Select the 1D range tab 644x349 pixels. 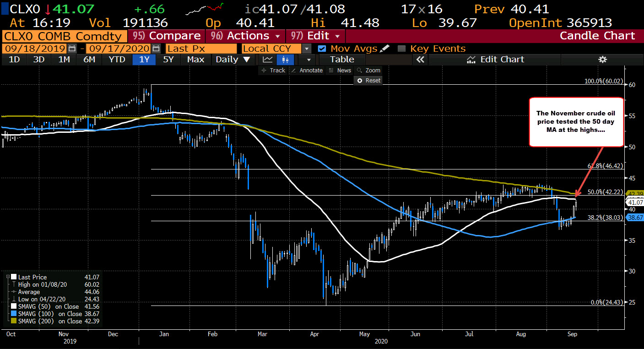tap(14, 60)
